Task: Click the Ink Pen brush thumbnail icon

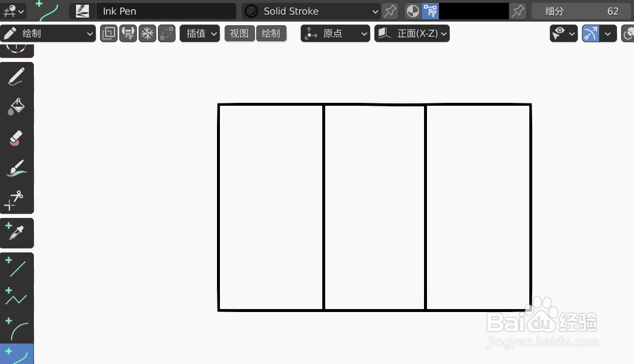Action: click(x=82, y=11)
